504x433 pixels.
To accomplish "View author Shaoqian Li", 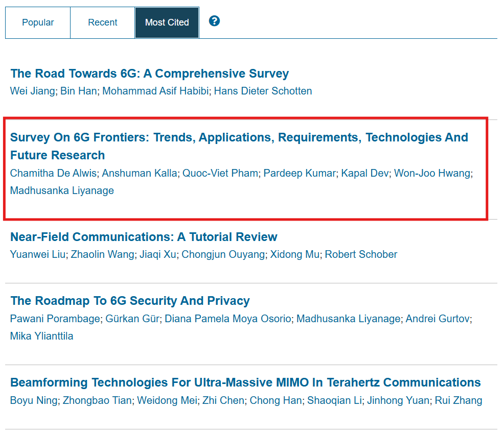I will 334,401.
